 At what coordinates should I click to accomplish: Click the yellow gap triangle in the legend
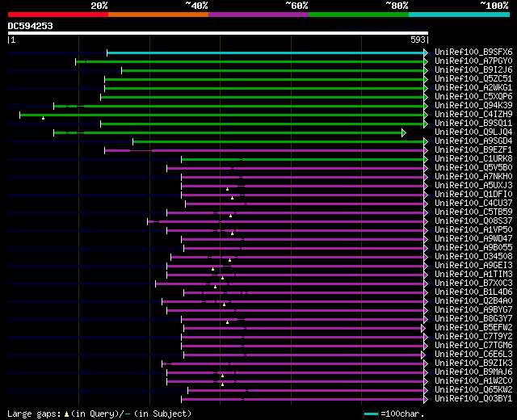coord(66,414)
